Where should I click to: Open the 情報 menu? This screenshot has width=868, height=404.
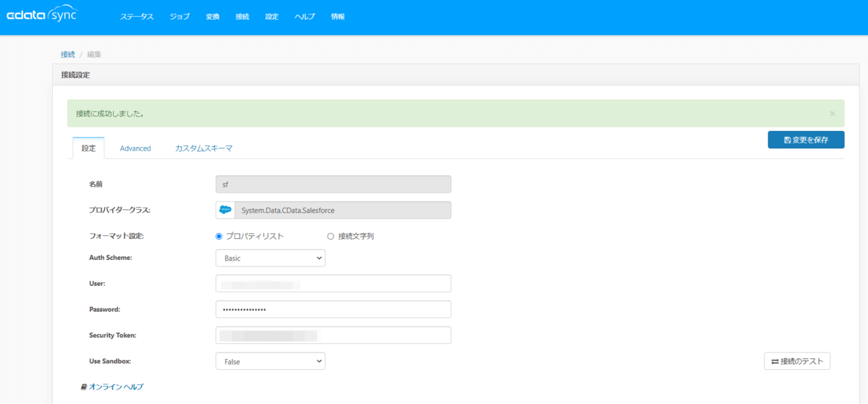pyautogui.click(x=338, y=17)
